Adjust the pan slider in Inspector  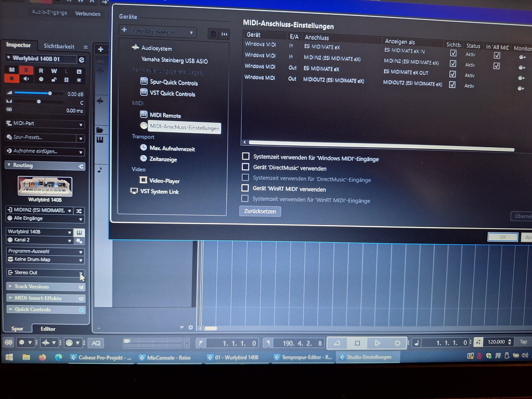click(x=39, y=102)
